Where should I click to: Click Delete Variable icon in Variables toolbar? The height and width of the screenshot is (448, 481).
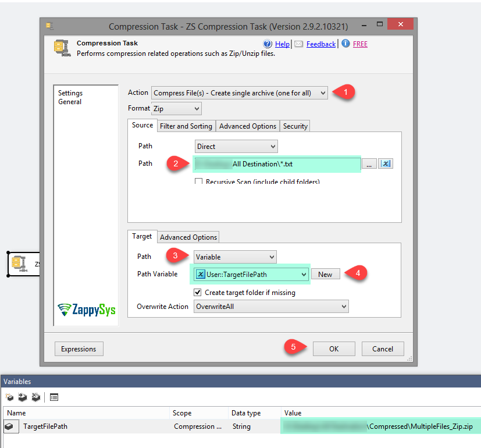point(36,397)
